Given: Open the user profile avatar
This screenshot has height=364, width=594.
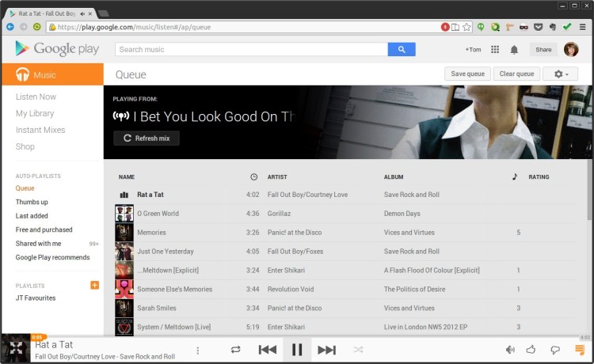Looking at the screenshot, I should (571, 50).
